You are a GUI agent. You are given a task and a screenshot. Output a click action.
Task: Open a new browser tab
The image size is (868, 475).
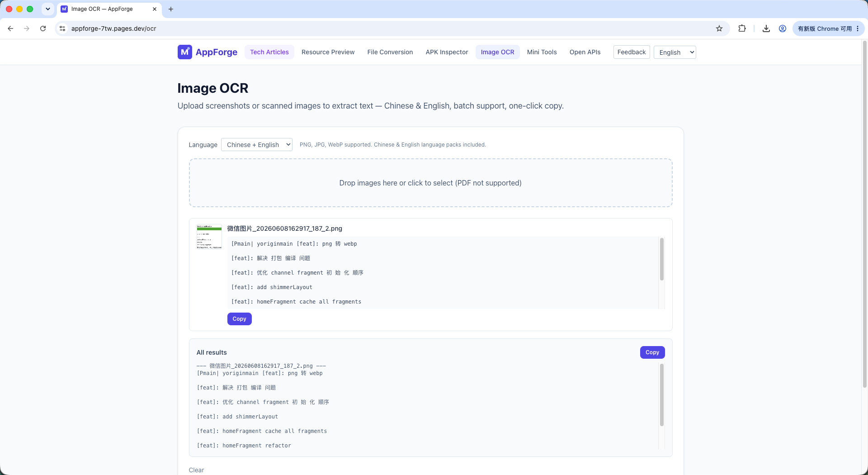tap(171, 9)
